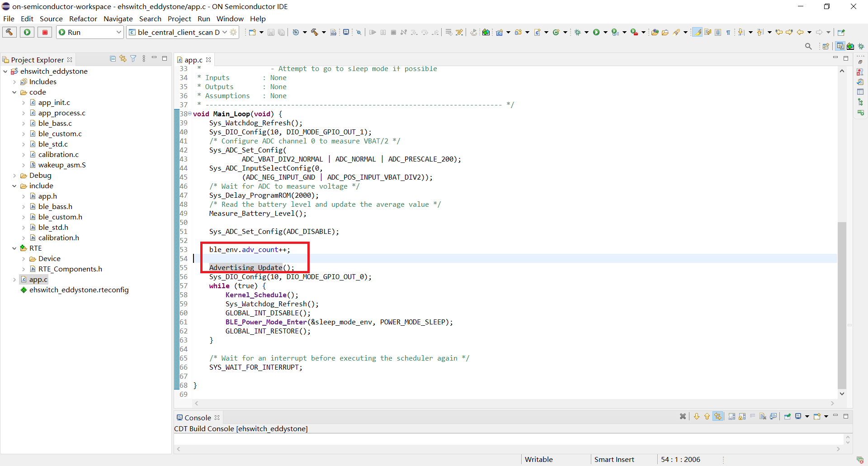
Task: Click the Next Annotation down-arrow toolbar icon
Action: [x=741, y=32]
